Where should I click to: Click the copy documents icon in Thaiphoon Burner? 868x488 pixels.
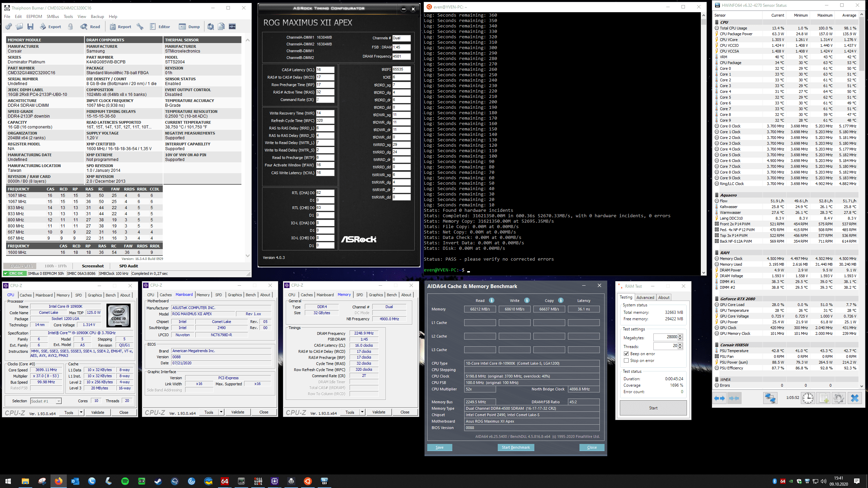pyautogui.click(x=221, y=26)
